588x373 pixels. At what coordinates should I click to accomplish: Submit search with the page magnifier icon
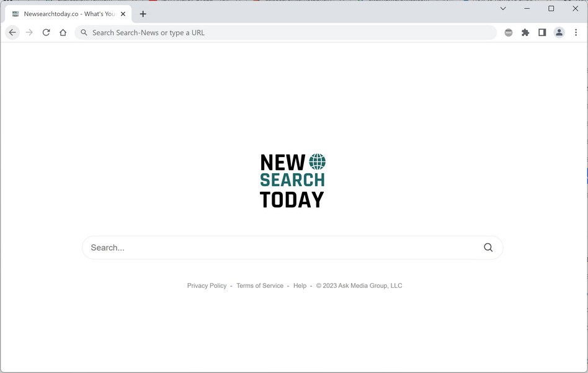[488, 247]
